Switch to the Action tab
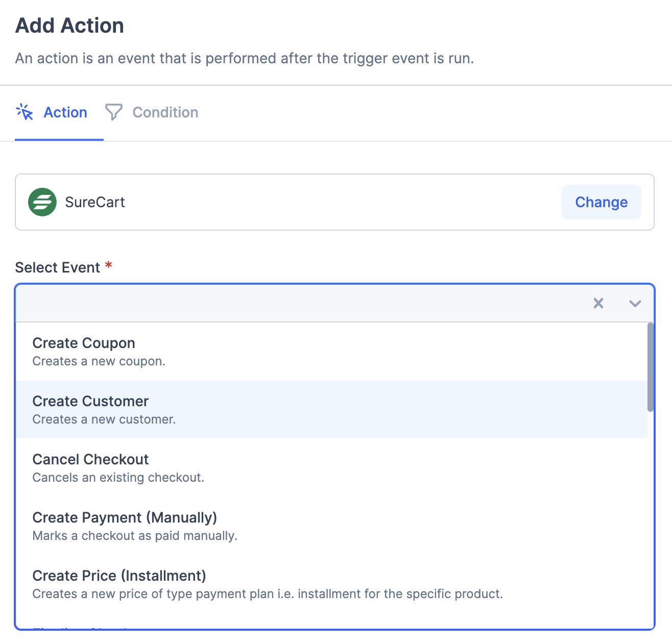The image size is (672, 644). click(65, 112)
